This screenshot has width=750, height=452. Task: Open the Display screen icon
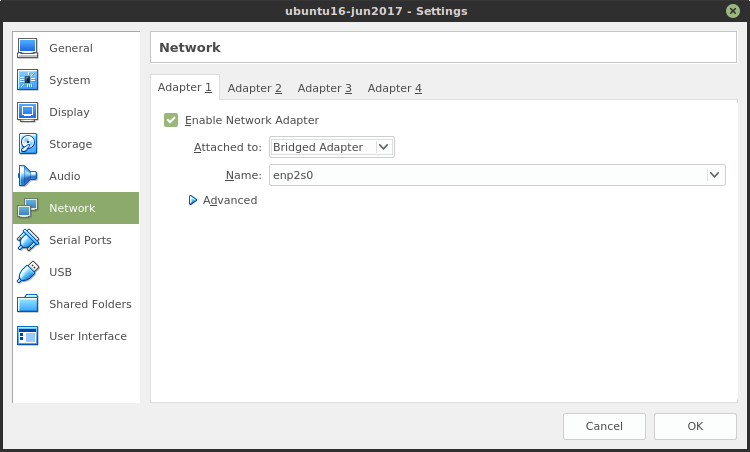click(28, 112)
